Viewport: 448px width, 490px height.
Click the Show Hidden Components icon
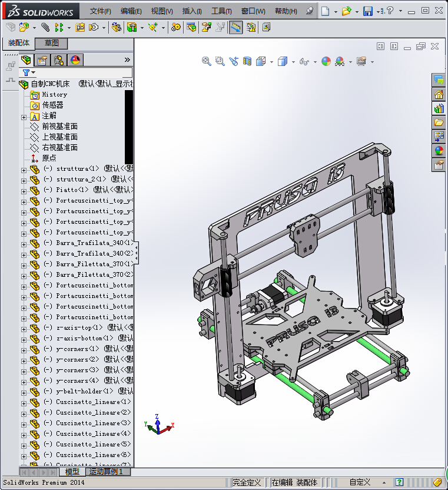[x=116, y=28]
